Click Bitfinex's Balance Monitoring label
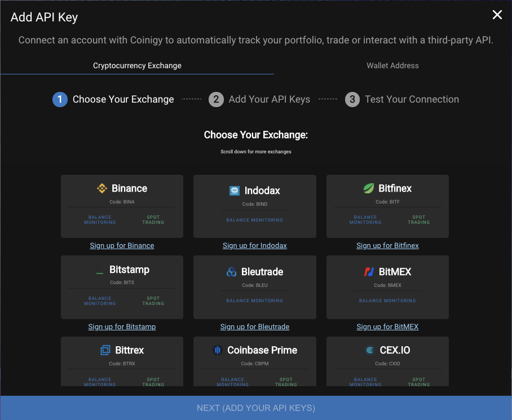 pos(365,220)
